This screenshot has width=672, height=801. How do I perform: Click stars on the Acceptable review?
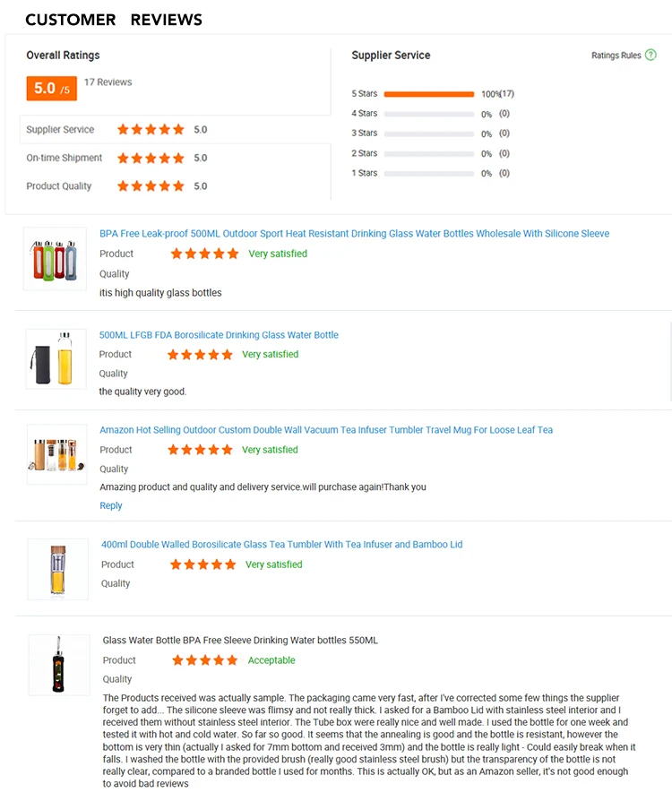(205, 660)
